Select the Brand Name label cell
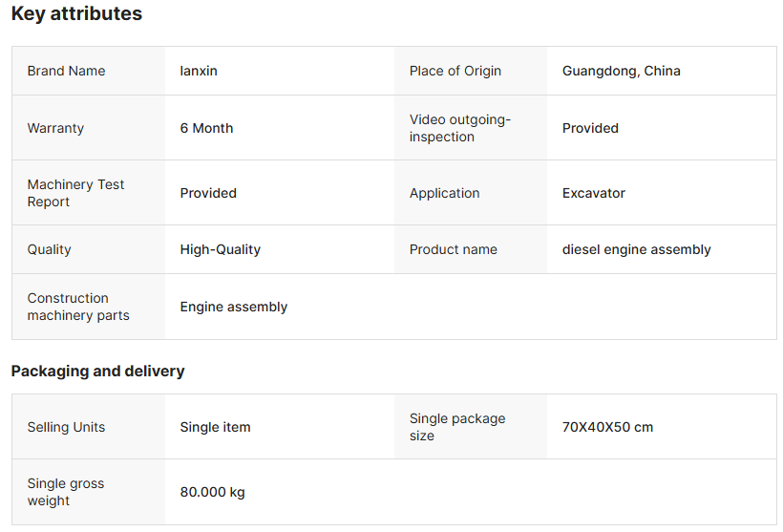Viewport: 783px width, 532px height. pos(66,71)
